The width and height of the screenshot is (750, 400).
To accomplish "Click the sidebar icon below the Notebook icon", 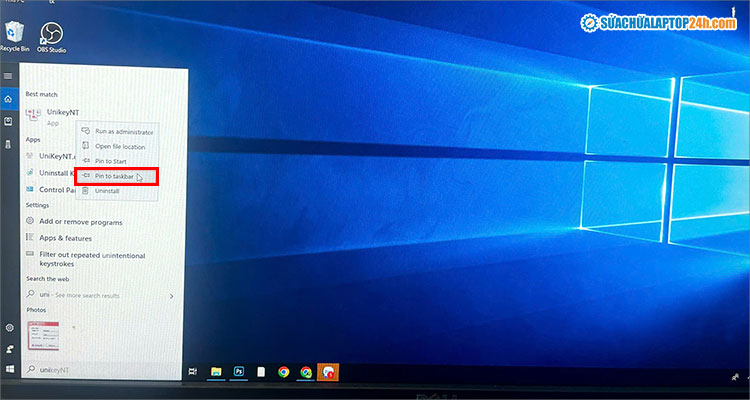I will (x=8, y=144).
